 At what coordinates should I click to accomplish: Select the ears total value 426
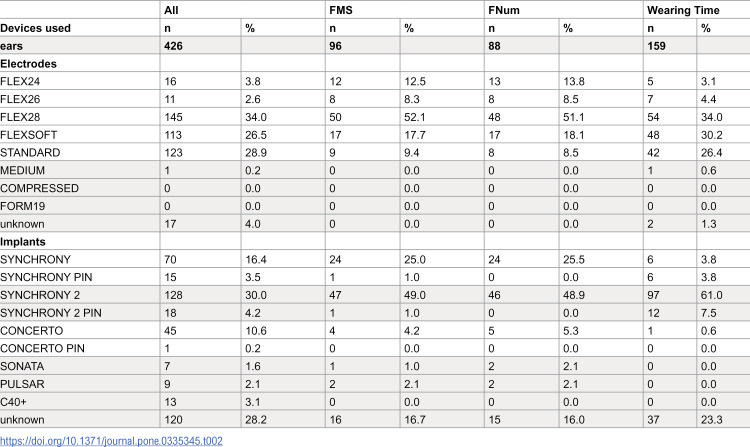(173, 46)
